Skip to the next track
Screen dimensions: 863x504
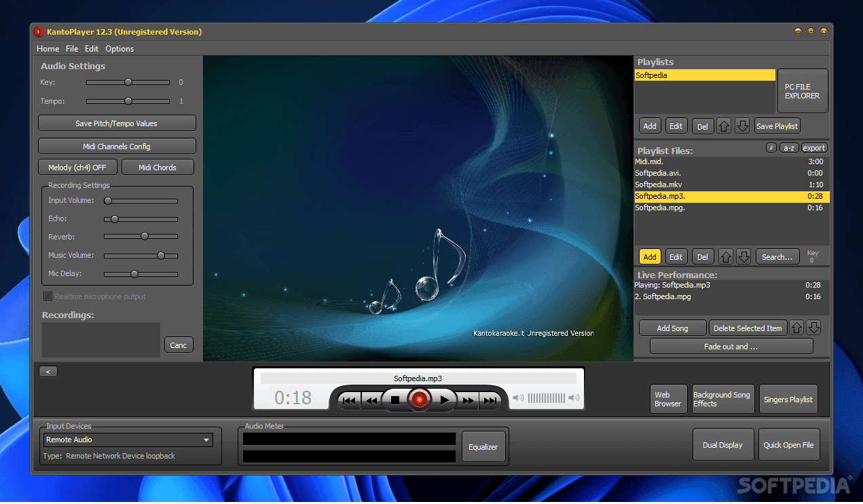coord(490,401)
